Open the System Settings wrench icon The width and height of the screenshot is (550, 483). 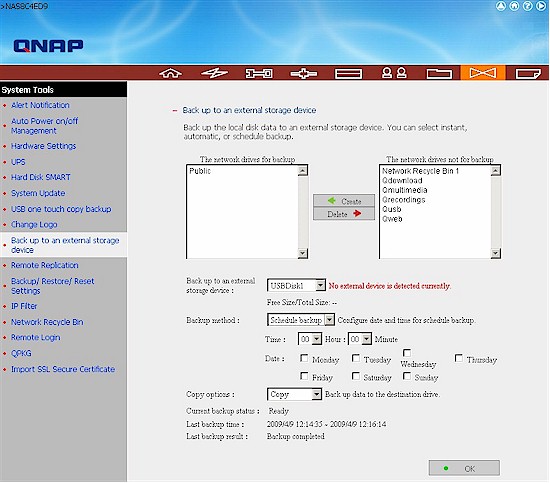[259, 73]
